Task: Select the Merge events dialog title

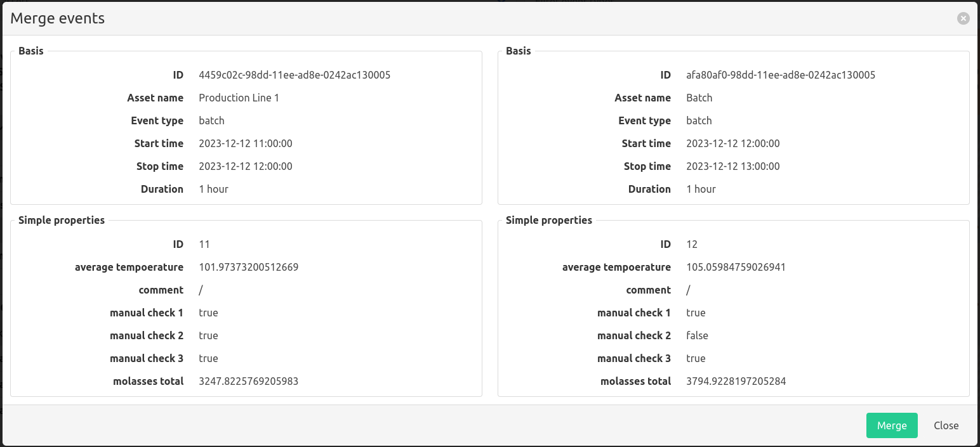Action: 58,18
